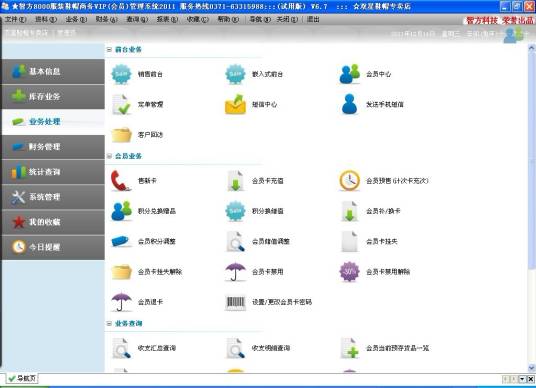
Task: Open 收支明细查询 detail query
Action: pyautogui.click(x=258, y=348)
